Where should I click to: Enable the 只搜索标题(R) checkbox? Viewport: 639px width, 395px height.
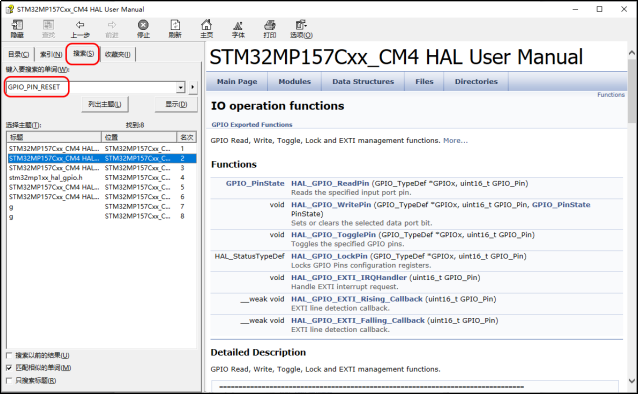point(9,380)
